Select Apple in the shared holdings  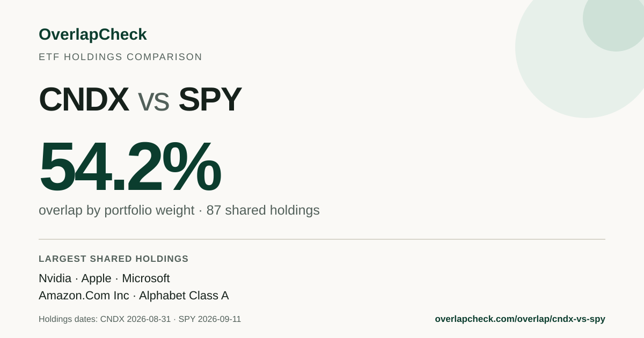(x=96, y=278)
